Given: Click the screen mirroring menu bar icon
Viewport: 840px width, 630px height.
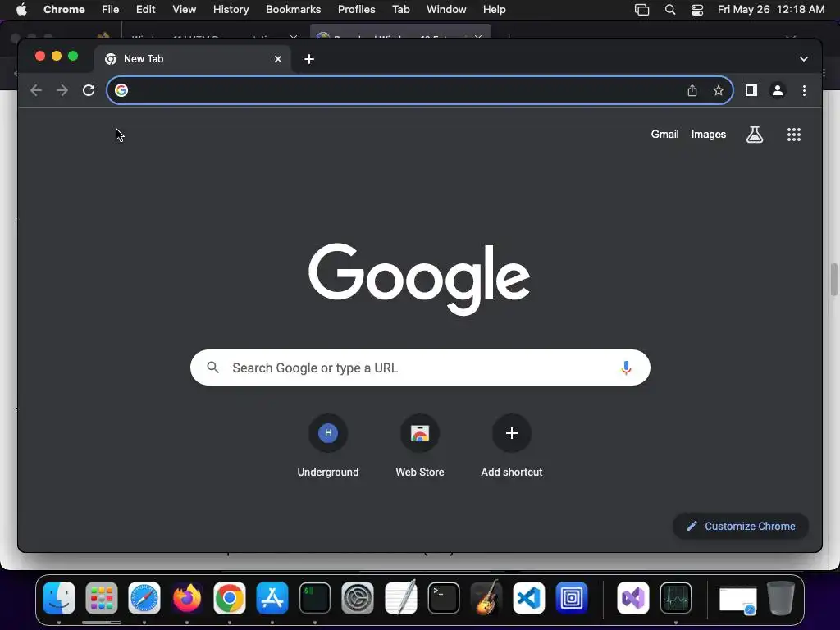Looking at the screenshot, I should (641, 10).
